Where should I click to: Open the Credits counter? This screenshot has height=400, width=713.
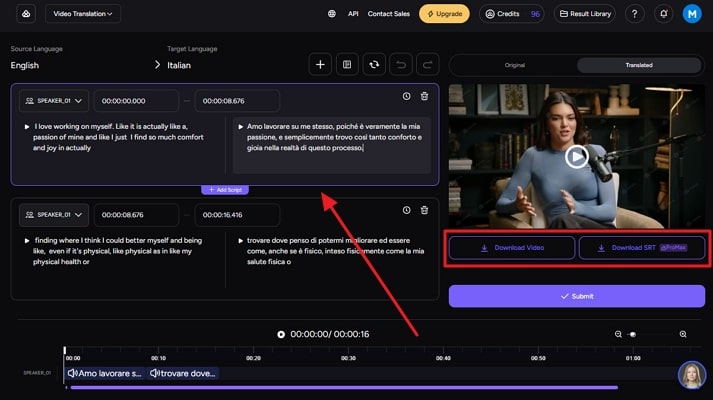coord(512,14)
